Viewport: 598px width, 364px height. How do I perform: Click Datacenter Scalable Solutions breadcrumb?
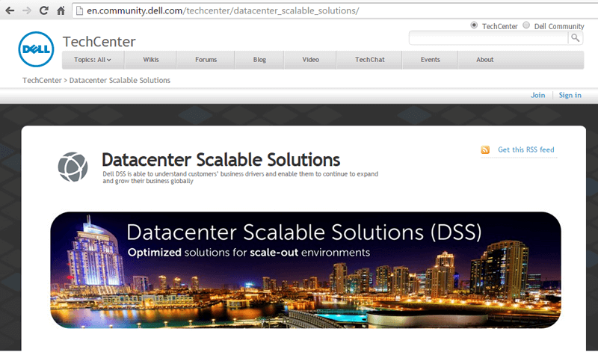[120, 81]
